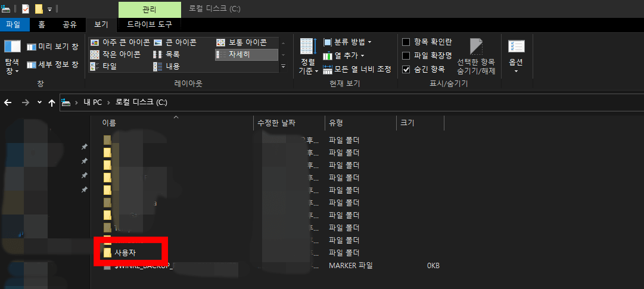Open the 정렬 기준 dropdown
644x289 pixels.
pyautogui.click(x=309, y=57)
